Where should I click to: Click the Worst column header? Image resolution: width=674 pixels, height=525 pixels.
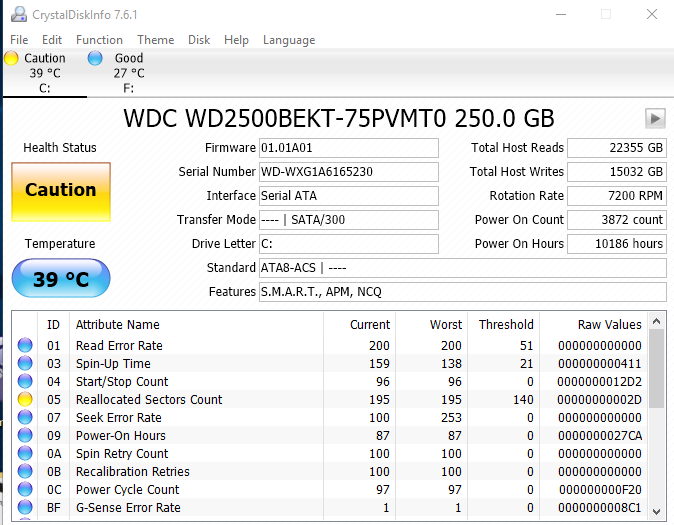point(431,325)
